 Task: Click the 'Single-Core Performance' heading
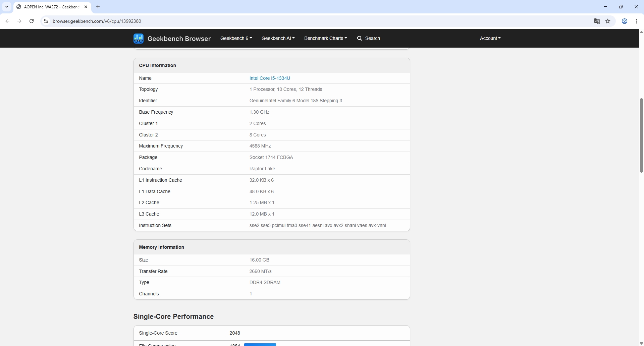(x=173, y=316)
